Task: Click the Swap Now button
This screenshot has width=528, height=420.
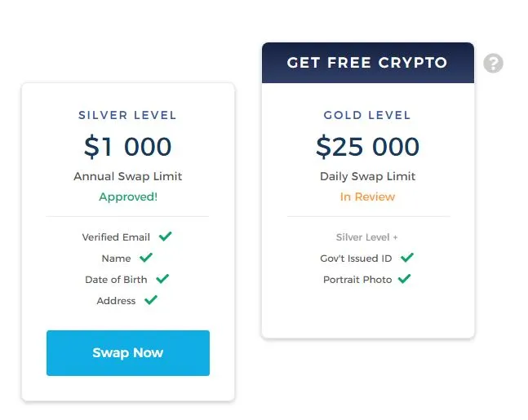Action: (x=128, y=353)
